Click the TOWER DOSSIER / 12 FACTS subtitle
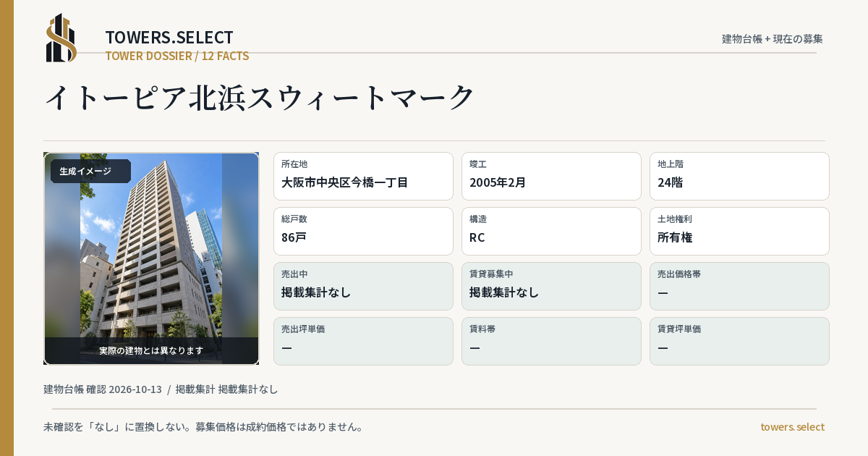 [177, 56]
